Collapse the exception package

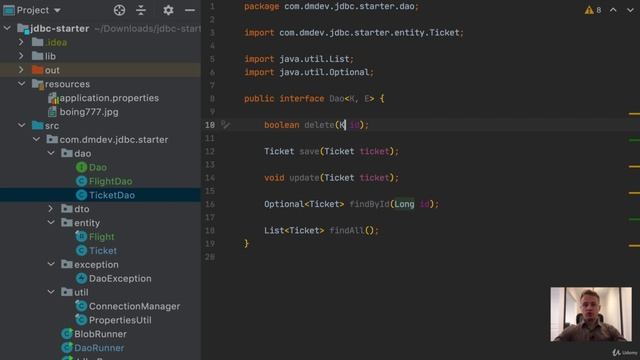pyautogui.click(x=51, y=264)
